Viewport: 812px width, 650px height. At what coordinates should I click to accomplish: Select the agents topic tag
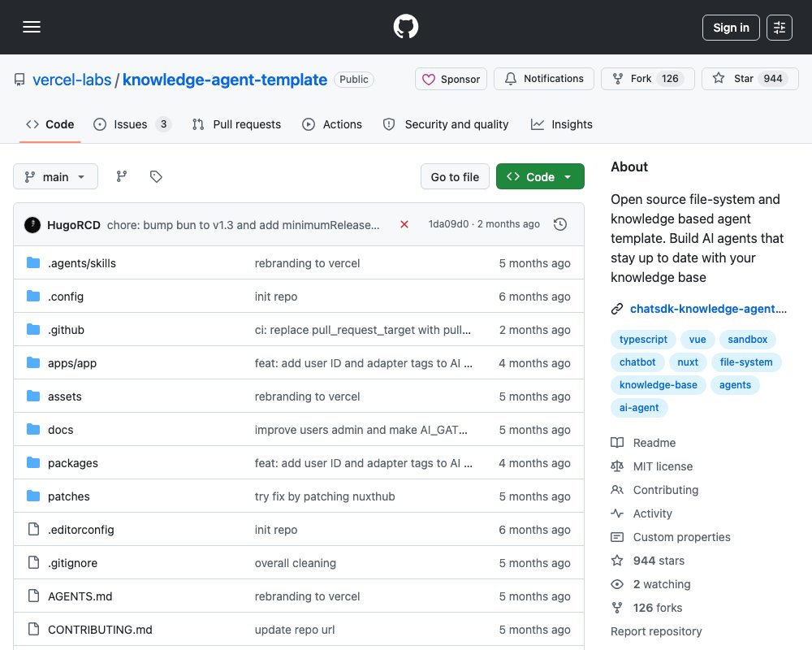coord(735,385)
